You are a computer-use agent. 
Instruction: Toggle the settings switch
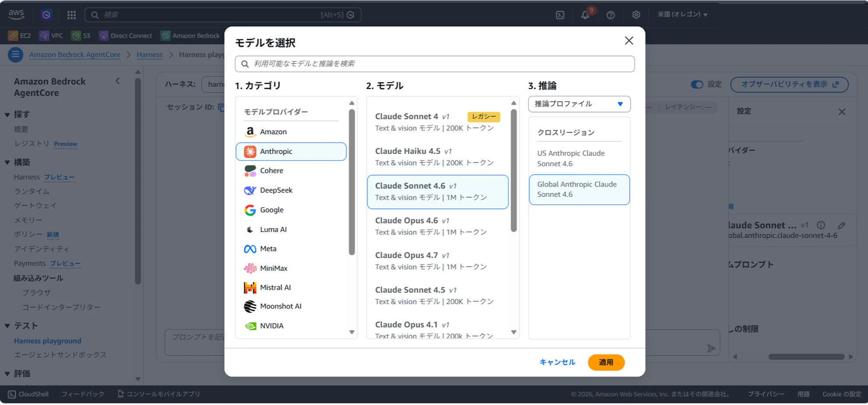697,85
